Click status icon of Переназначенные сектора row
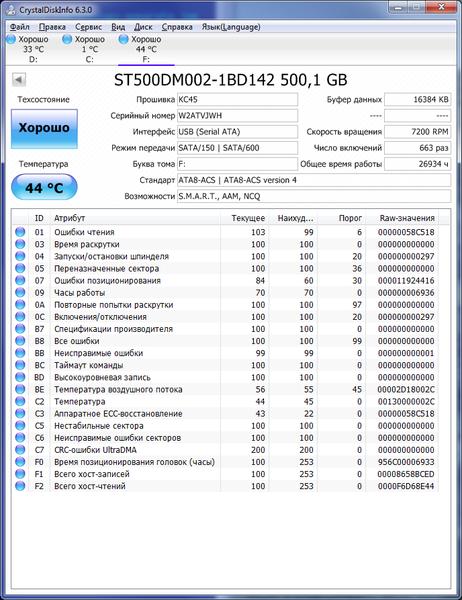Image resolution: width=462 pixels, height=600 pixels. (x=20, y=268)
